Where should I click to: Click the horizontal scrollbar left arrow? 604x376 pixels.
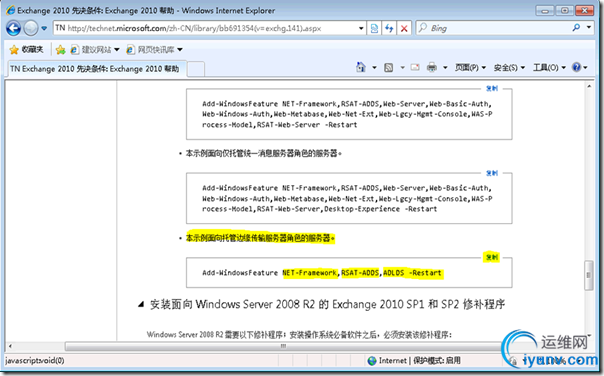coord(10,346)
